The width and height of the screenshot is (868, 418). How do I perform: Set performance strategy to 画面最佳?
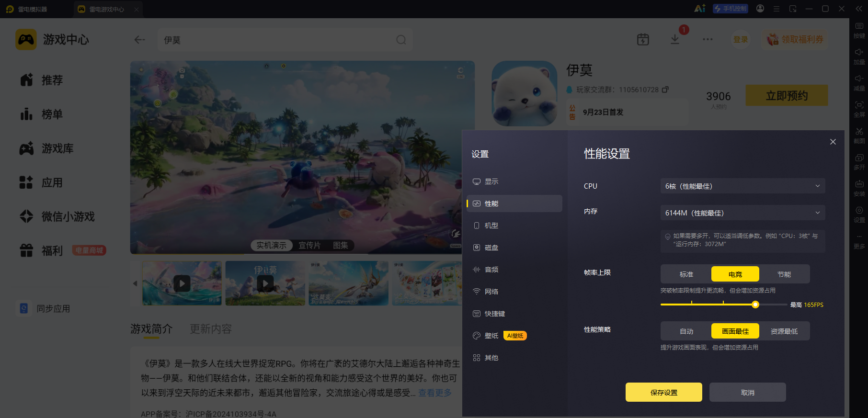[735, 331]
